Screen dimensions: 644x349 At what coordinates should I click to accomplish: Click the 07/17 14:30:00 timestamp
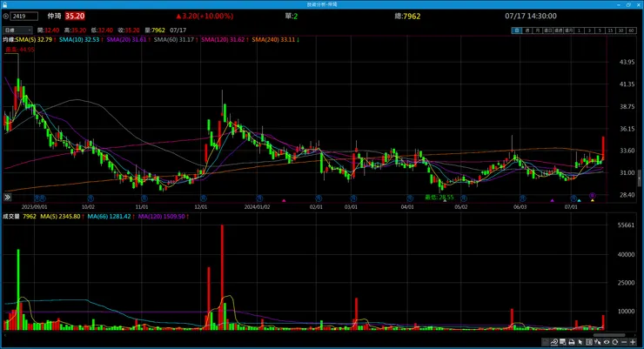[531, 16]
